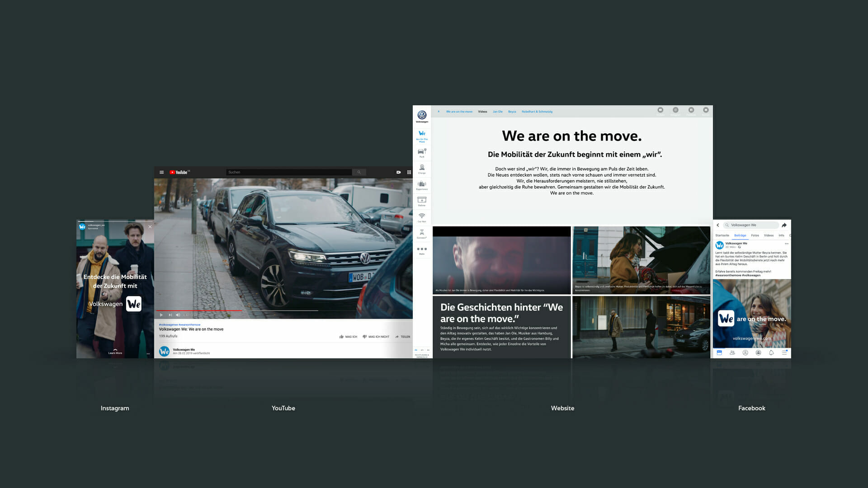Mute the YouTube video volume

tap(178, 315)
